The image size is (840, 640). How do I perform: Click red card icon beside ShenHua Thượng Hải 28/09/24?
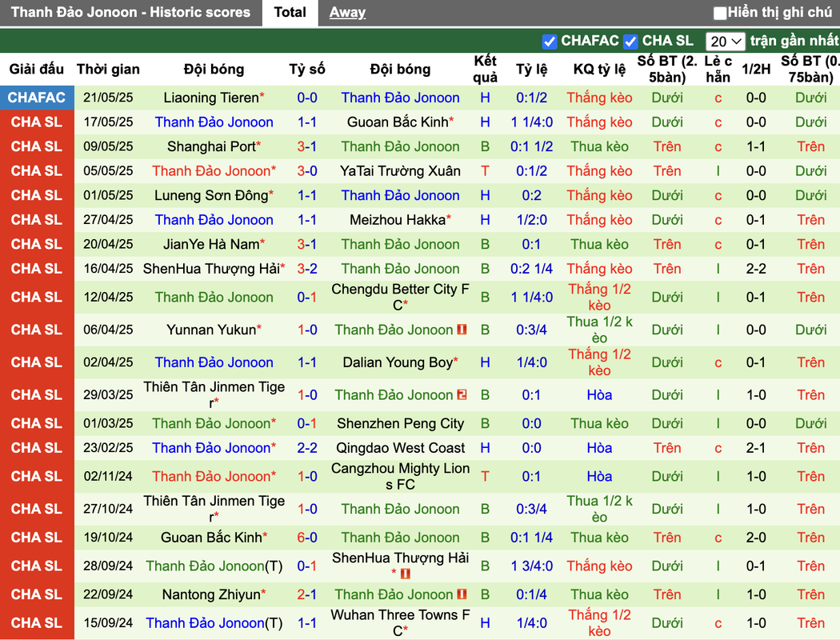(x=406, y=574)
